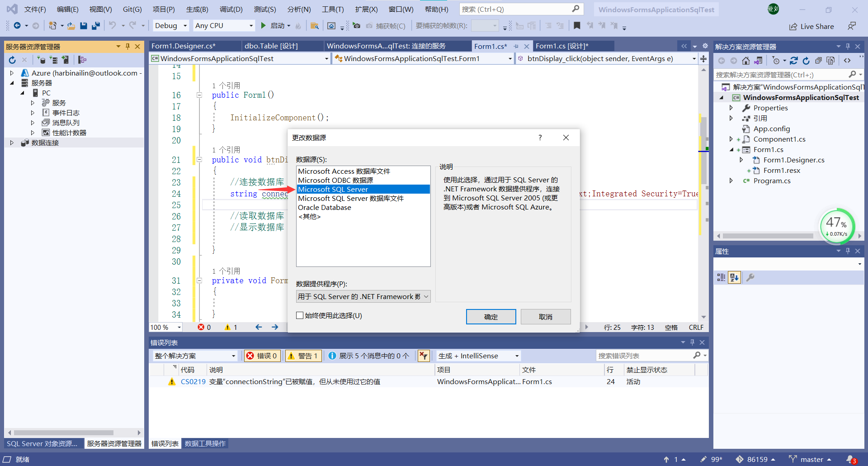The image size is (868, 466).
Task: Refresh the Server Explorer panel
Action: point(12,59)
